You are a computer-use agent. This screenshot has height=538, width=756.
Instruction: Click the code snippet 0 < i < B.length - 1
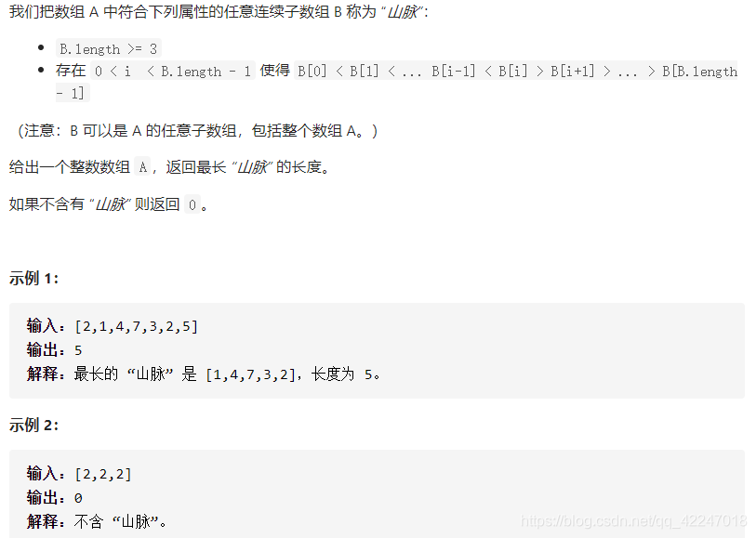pyautogui.click(x=173, y=72)
